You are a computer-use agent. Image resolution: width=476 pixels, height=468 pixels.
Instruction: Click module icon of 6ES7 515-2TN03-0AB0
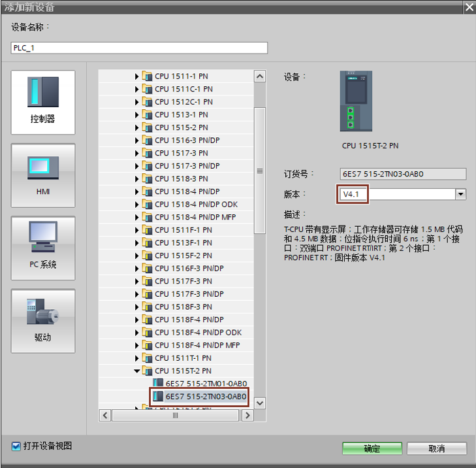click(x=158, y=396)
